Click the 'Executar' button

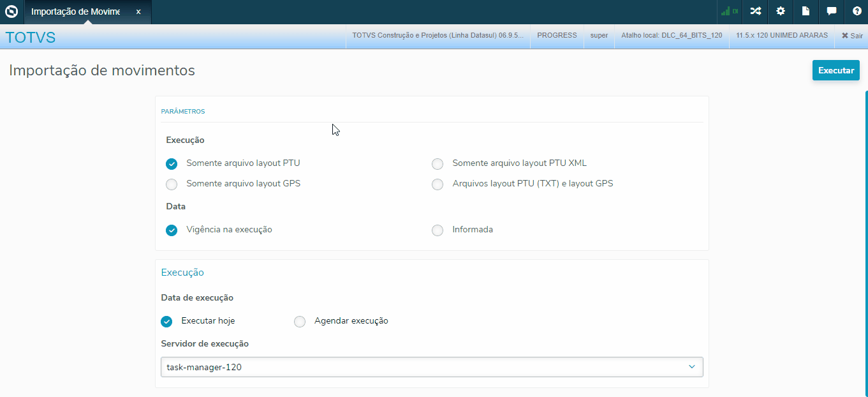click(835, 70)
